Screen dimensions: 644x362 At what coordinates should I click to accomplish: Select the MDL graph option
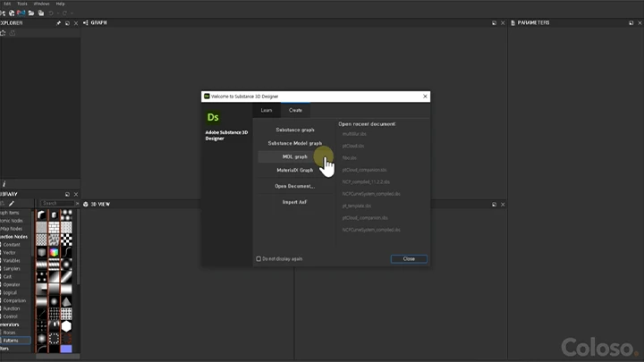(x=295, y=156)
